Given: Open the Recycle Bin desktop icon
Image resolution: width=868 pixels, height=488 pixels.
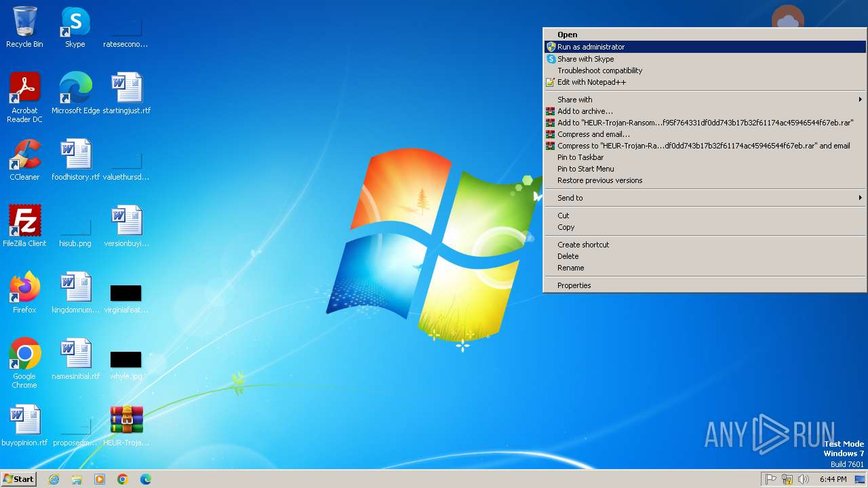Looking at the screenshot, I should [x=24, y=28].
